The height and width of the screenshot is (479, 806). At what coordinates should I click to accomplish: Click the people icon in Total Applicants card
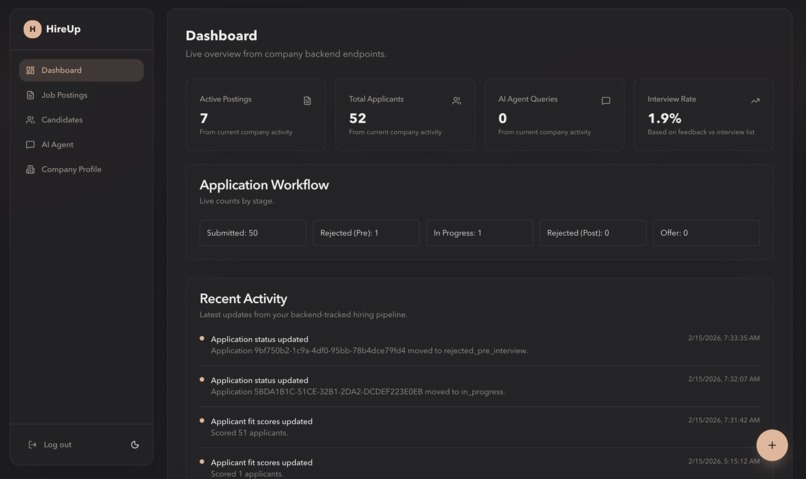(x=456, y=101)
